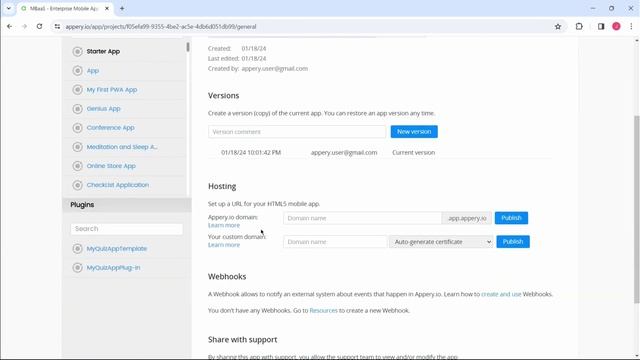Click the icon next to App
Image resolution: width=640 pixels, height=360 pixels.
click(77, 71)
